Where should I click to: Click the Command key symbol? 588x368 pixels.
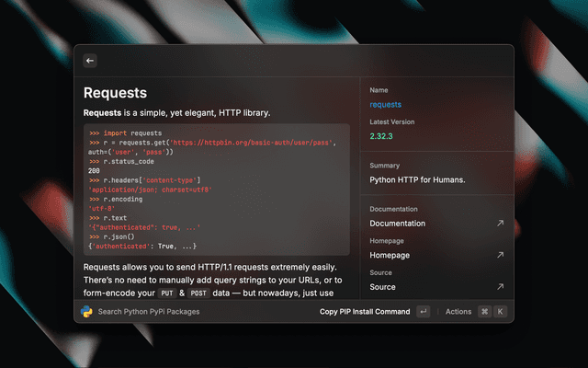click(484, 312)
